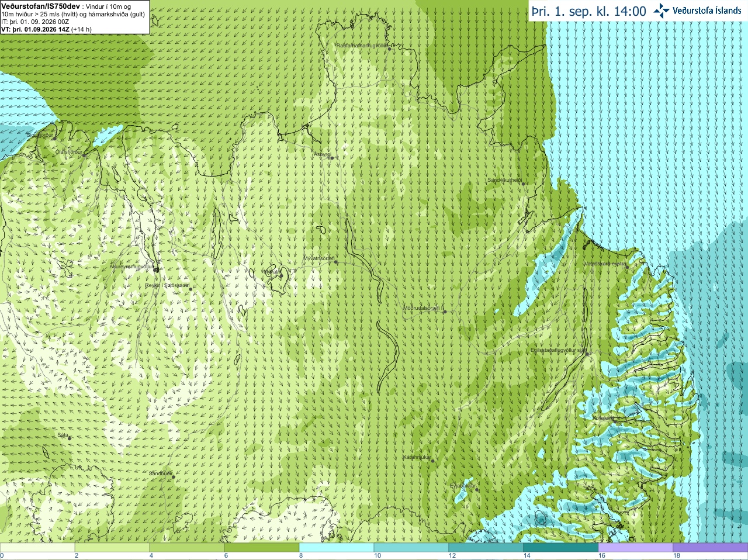Pick the 8–10 m/s light cyan legend swatch
Screen dimensions: 748x560
[x=337, y=548]
